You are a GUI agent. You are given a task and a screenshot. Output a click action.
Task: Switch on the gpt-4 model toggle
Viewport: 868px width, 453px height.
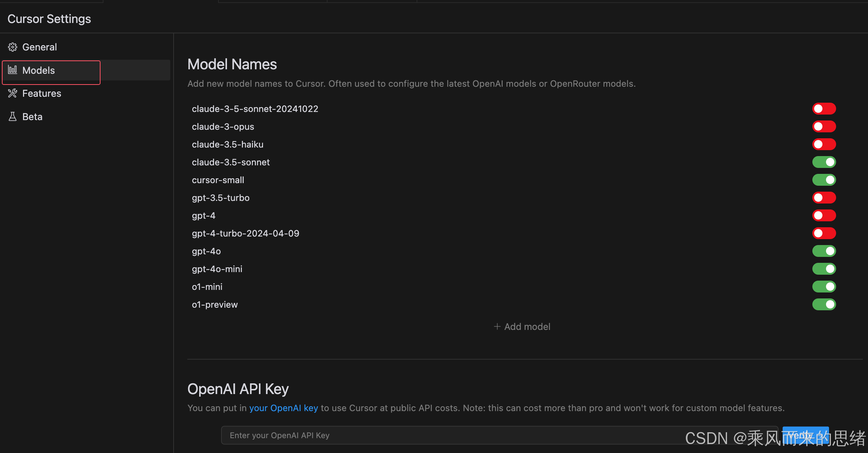pyautogui.click(x=824, y=215)
